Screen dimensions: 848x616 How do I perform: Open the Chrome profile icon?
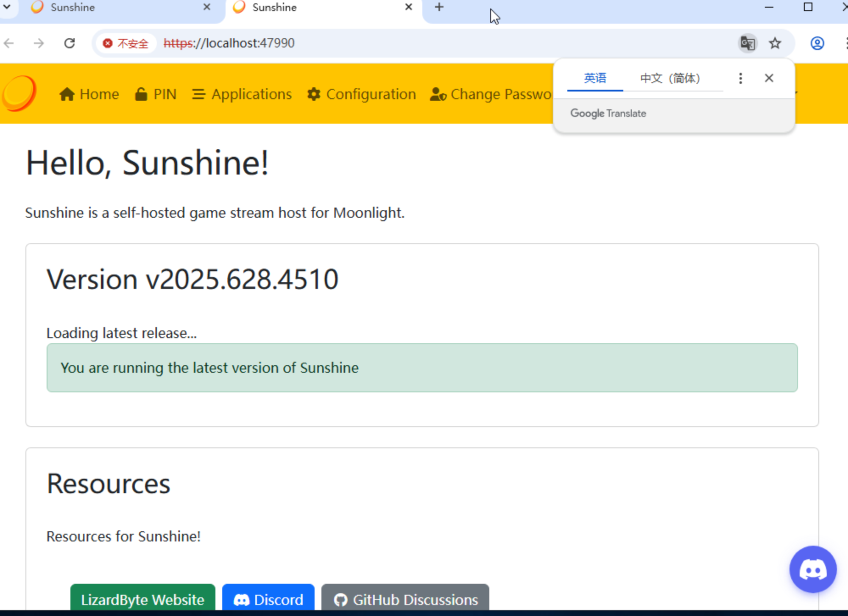(x=817, y=43)
